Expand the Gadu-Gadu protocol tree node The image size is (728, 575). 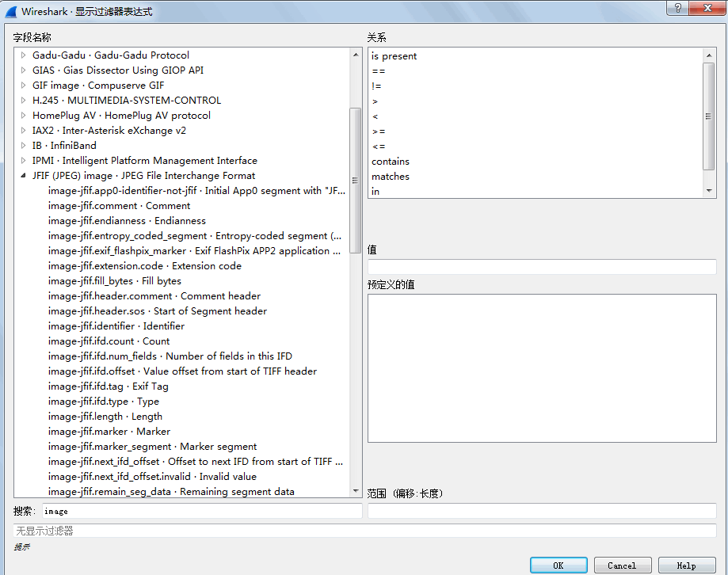coord(23,55)
